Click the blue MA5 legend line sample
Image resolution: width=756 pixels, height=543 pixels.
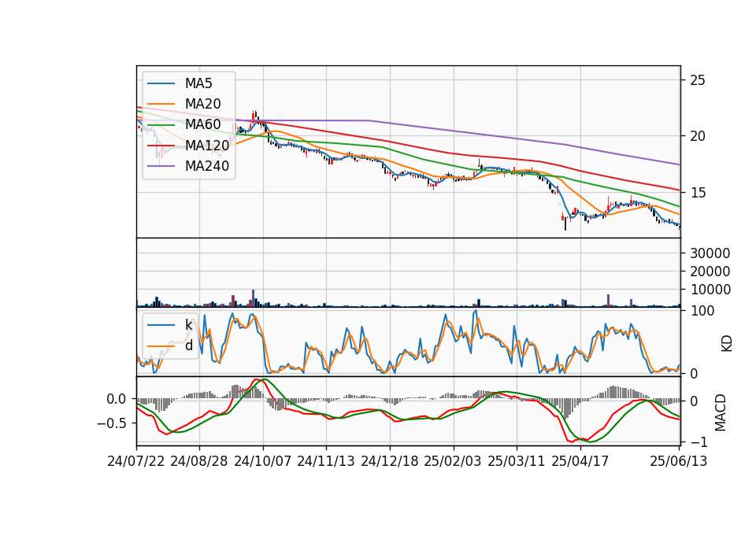161,83
